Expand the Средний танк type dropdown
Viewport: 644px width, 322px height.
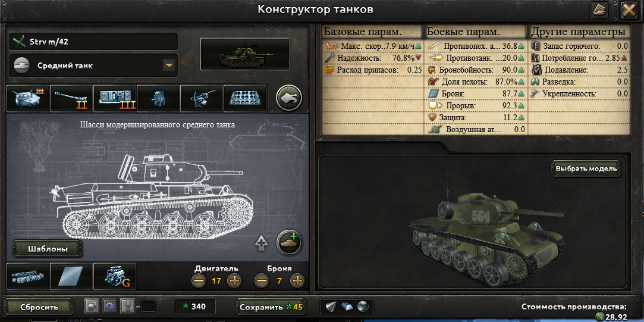tap(169, 65)
